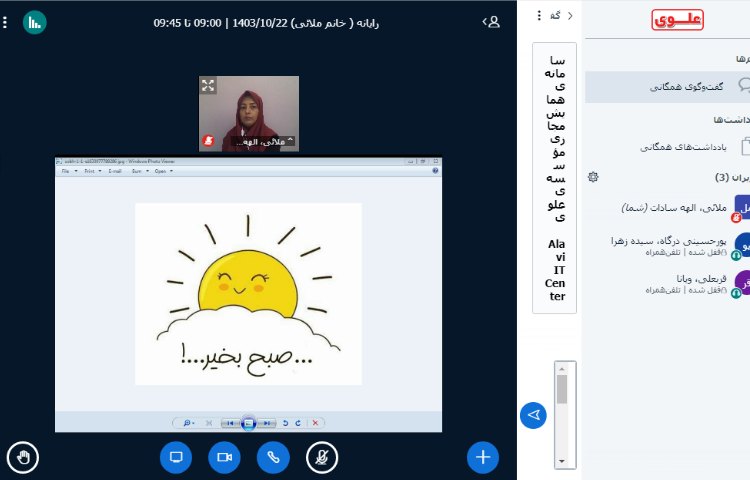
Task: Toggle the user list panel icon
Action: 491,21
